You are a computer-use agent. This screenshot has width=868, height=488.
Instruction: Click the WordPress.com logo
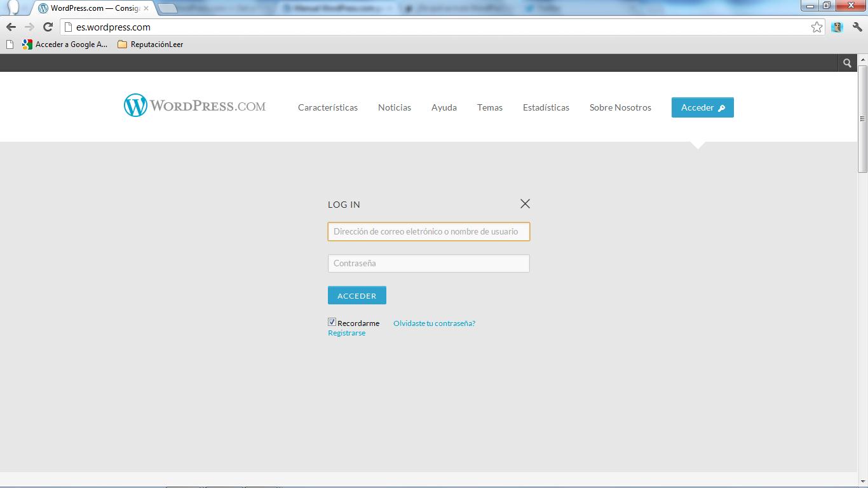click(x=194, y=105)
